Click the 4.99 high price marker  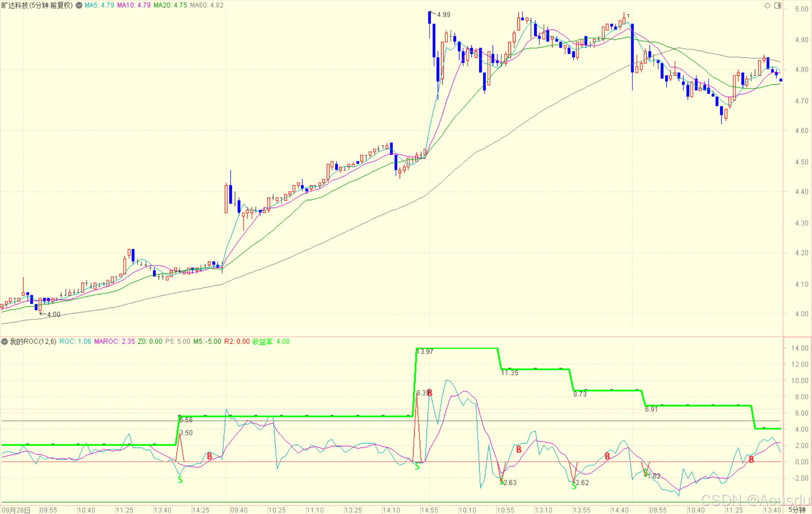(443, 15)
